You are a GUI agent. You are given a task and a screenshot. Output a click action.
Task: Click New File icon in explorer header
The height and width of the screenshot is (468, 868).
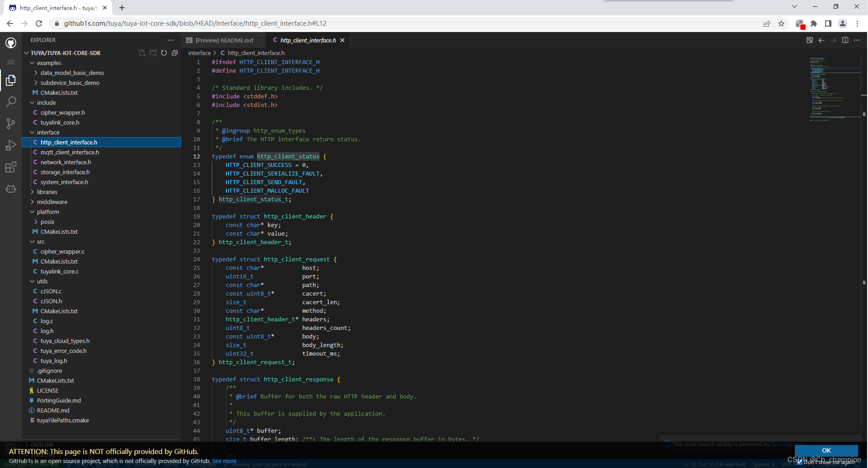click(x=142, y=53)
